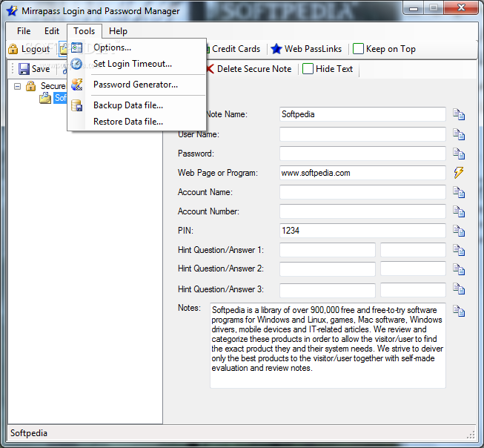Collapse the Secure tree node
Viewport: 484px width, 448px height.
(x=18, y=86)
